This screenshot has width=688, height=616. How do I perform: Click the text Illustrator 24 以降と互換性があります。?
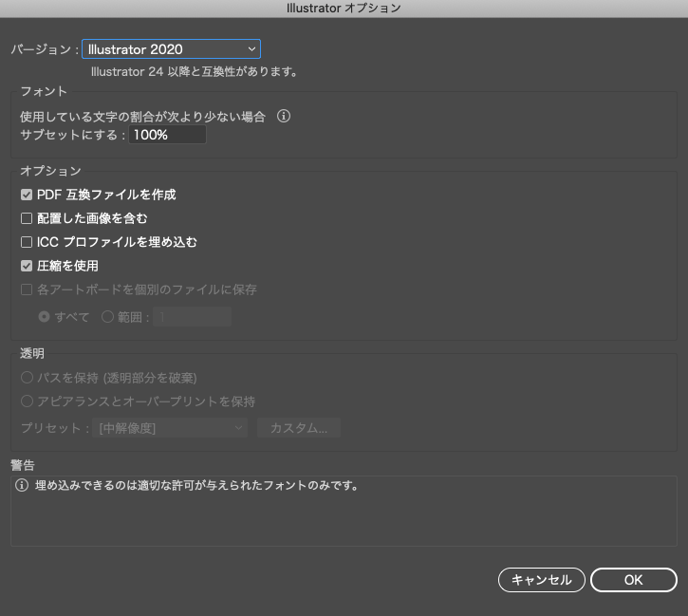195,71
